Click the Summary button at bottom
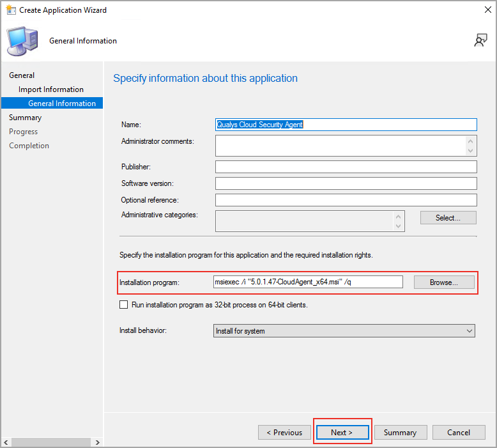 [x=401, y=432]
